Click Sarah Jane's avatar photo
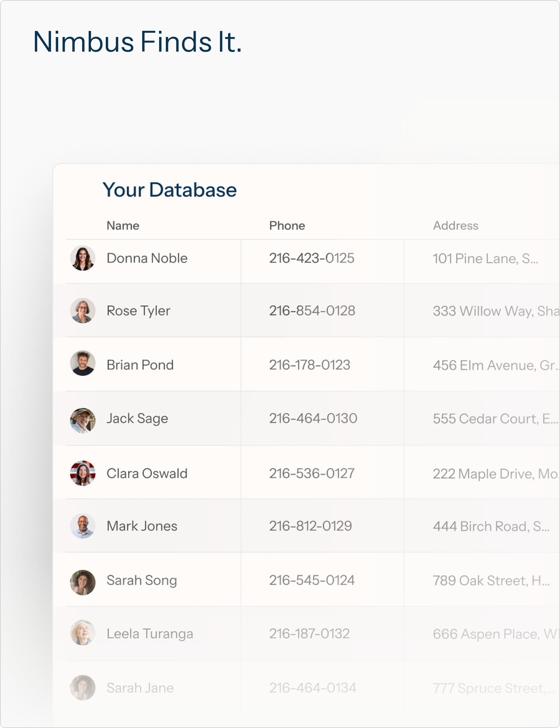This screenshot has width=560, height=728. pyautogui.click(x=83, y=688)
